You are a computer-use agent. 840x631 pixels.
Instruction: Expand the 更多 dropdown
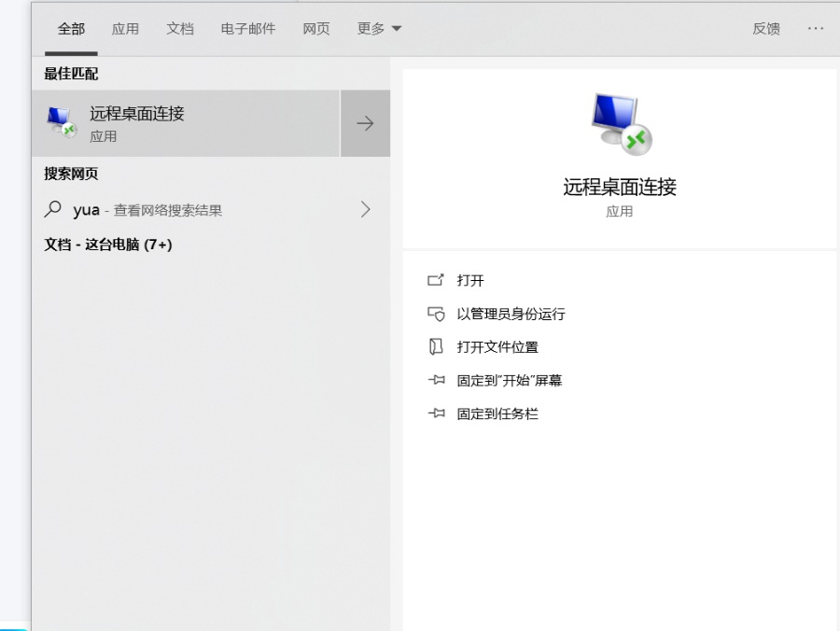pos(378,28)
